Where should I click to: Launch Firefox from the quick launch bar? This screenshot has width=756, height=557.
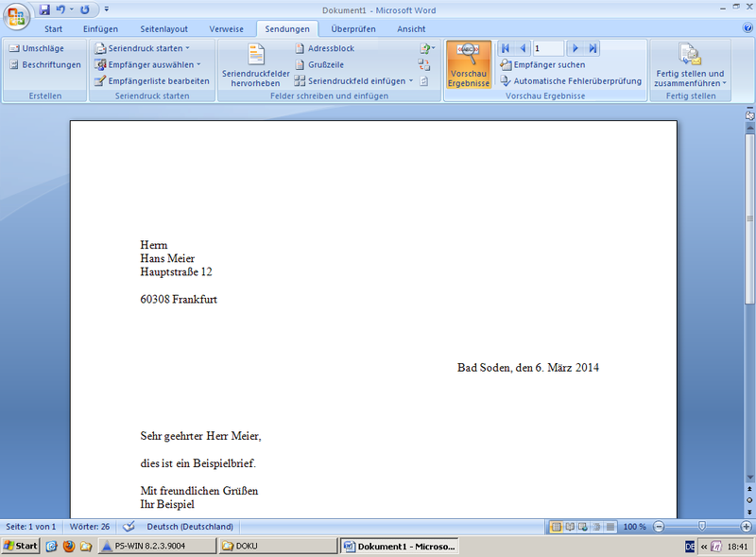pos(69,546)
